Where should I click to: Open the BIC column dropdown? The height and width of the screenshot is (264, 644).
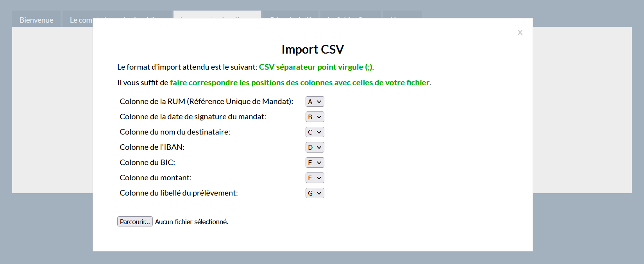point(315,163)
